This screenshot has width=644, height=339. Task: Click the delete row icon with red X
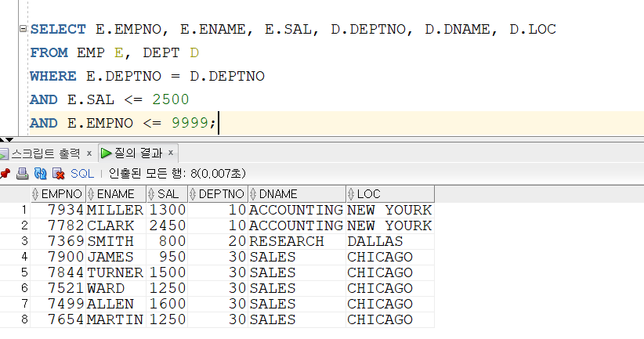(x=58, y=174)
